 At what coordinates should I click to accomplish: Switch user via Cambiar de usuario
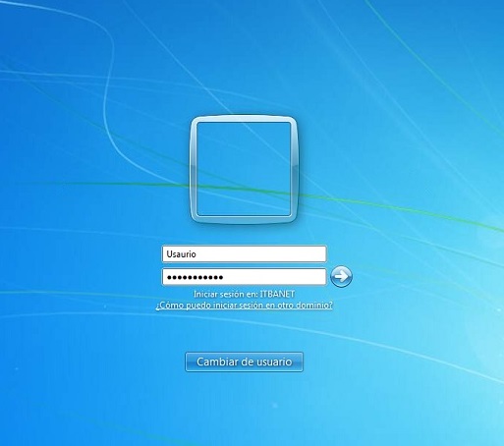click(x=245, y=362)
